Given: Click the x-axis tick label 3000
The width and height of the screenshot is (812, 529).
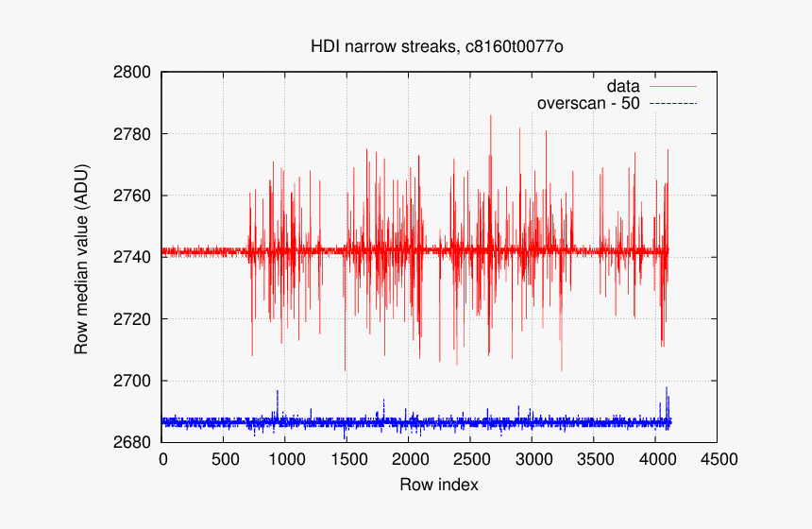Looking at the screenshot, I should pos(533,459).
